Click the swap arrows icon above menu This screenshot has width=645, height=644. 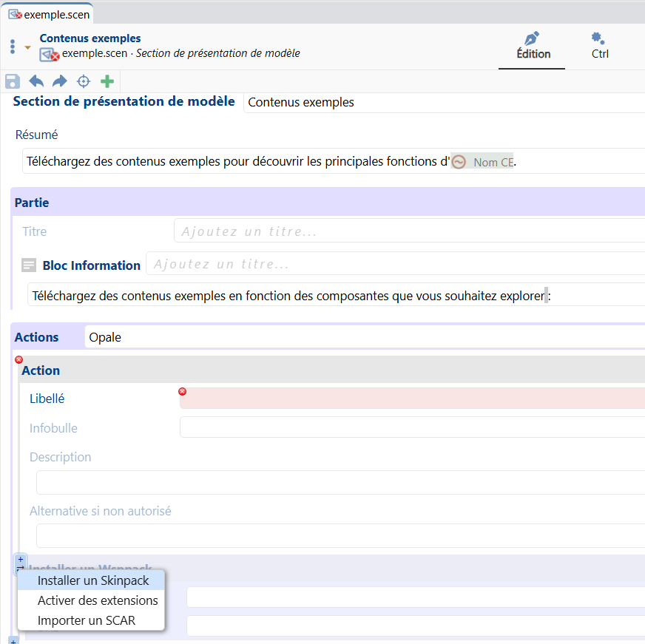click(20, 569)
